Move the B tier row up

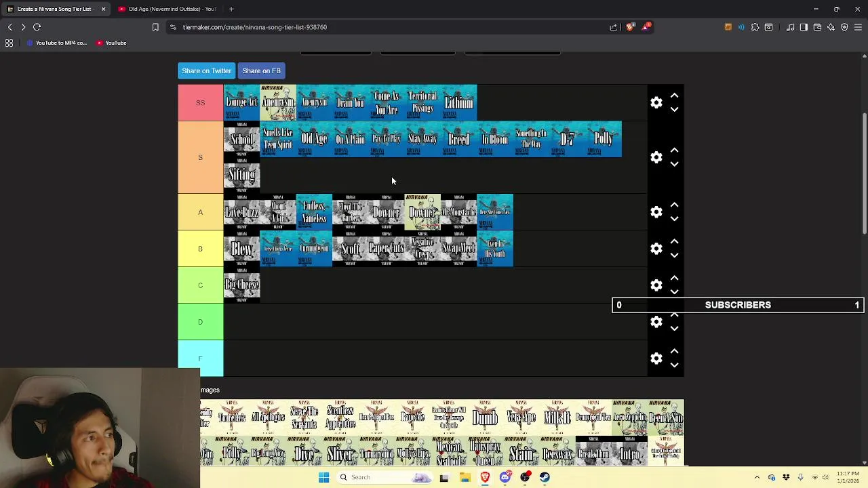674,242
